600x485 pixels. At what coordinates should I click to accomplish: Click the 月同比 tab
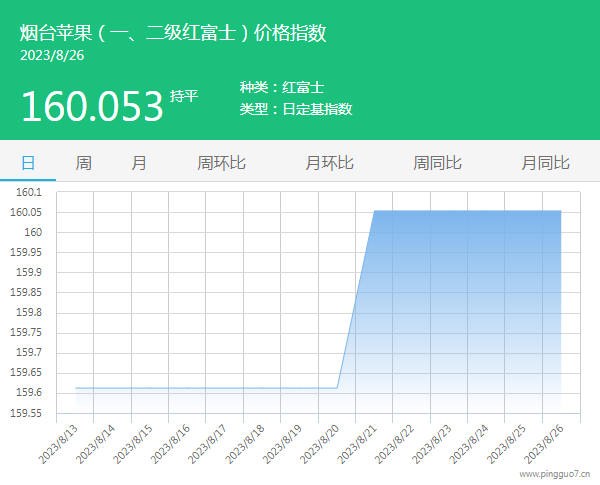[x=545, y=162]
